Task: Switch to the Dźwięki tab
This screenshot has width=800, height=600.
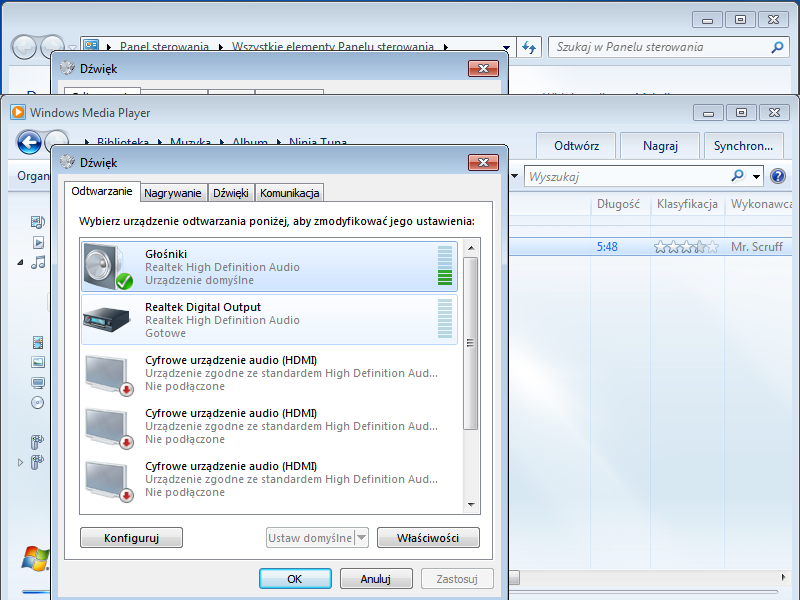Action: pyautogui.click(x=231, y=193)
